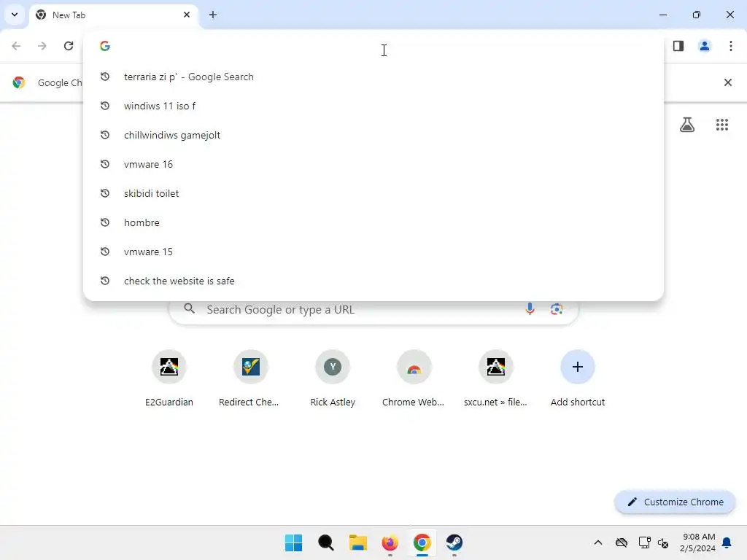This screenshot has height=560, width=747.
Task: Start voice search with microphone icon
Action: 530,309
